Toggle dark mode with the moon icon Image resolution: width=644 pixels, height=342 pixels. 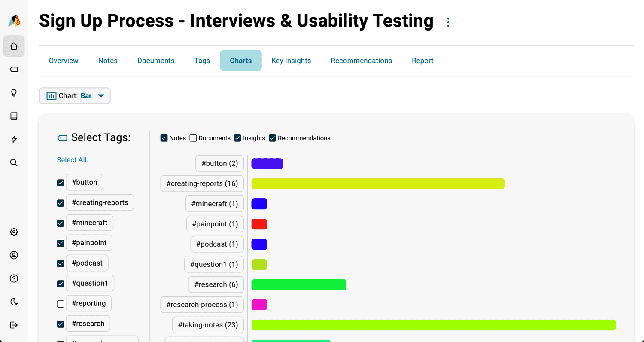tap(14, 302)
